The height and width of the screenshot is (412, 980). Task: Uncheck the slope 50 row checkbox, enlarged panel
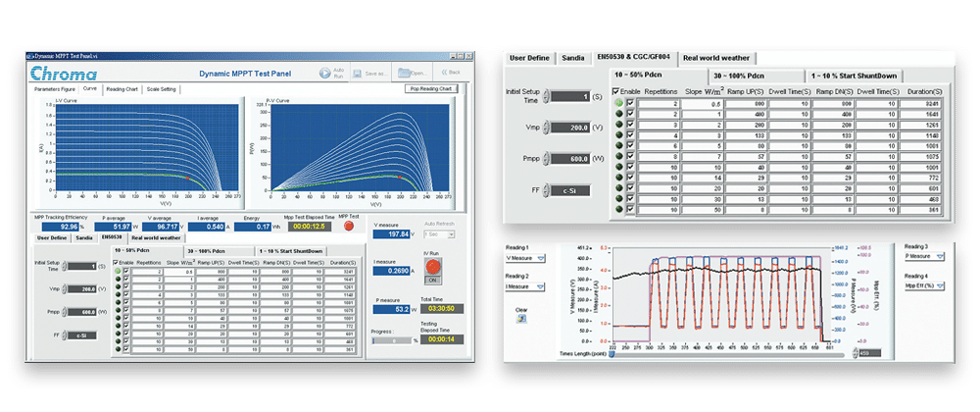[630, 210]
